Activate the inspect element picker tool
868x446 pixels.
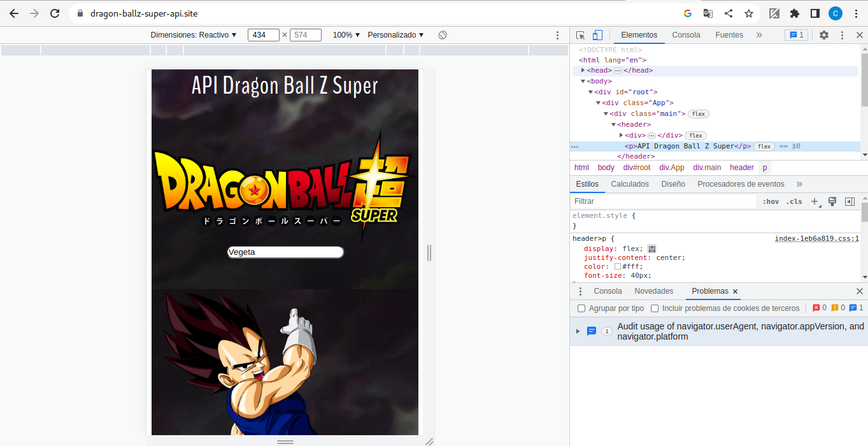580,35
